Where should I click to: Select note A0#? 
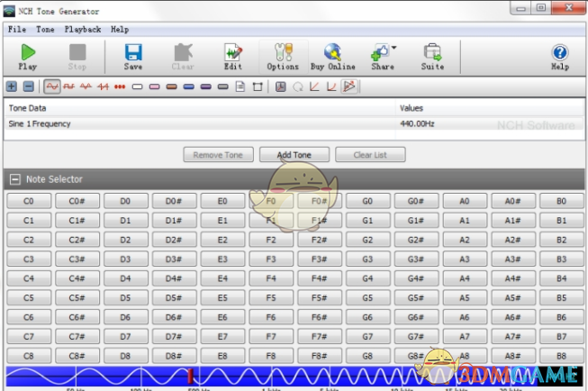click(x=513, y=201)
